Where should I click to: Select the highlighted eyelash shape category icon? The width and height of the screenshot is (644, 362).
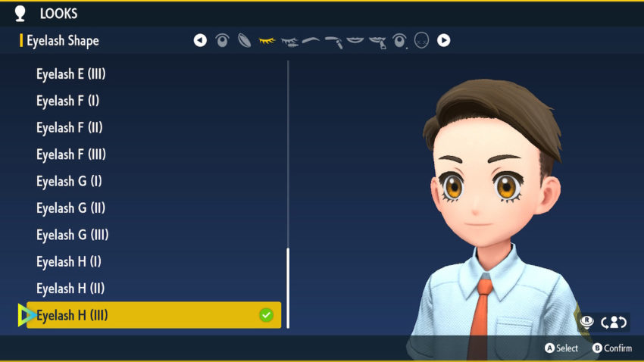click(x=267, y=41)
